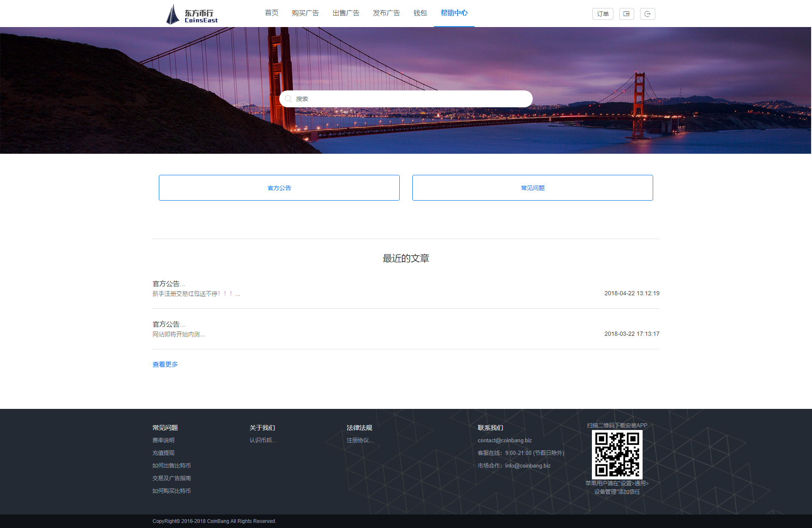The image size is (812, 528).
Task: Click info@coinbang.biz market email
Action: point(528,465)
